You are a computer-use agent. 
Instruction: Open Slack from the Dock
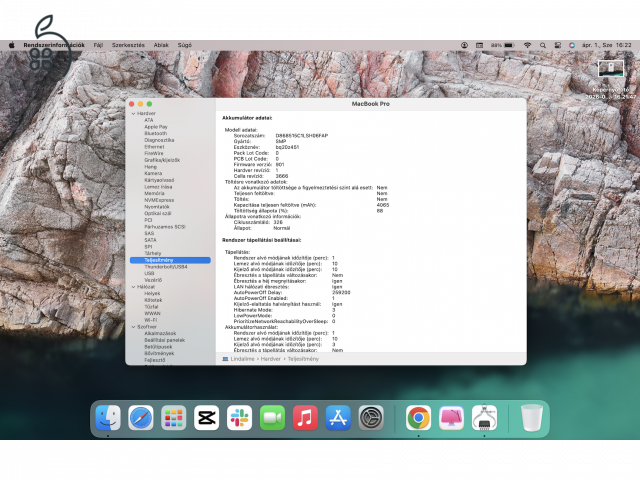(240, 418)
